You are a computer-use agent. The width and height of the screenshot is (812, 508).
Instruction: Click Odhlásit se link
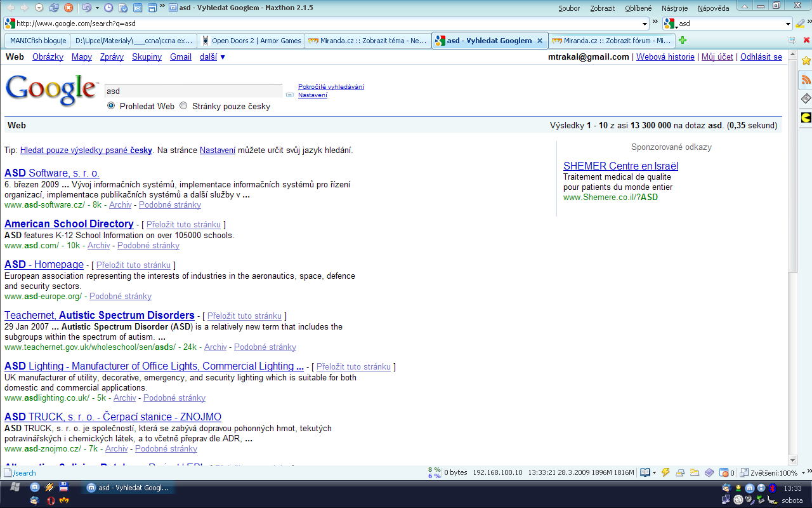coord(761,57)
